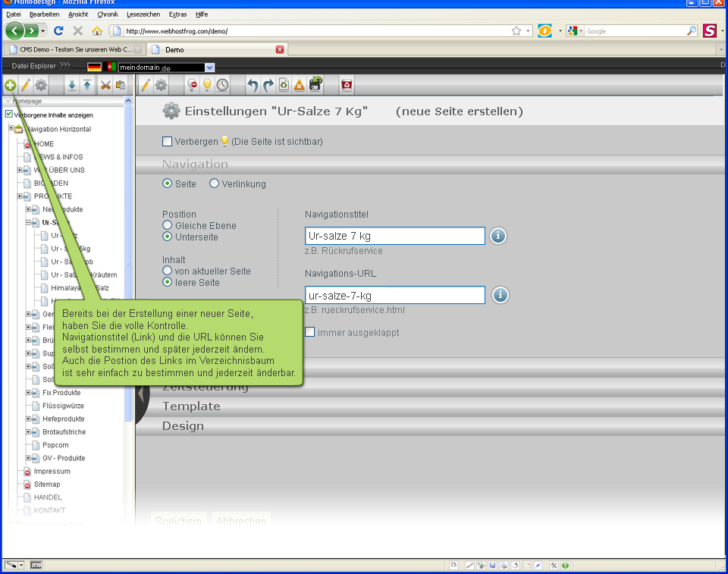Click the red trash delete icon
Screen dimensions: 728x574
tap(347, 85)
